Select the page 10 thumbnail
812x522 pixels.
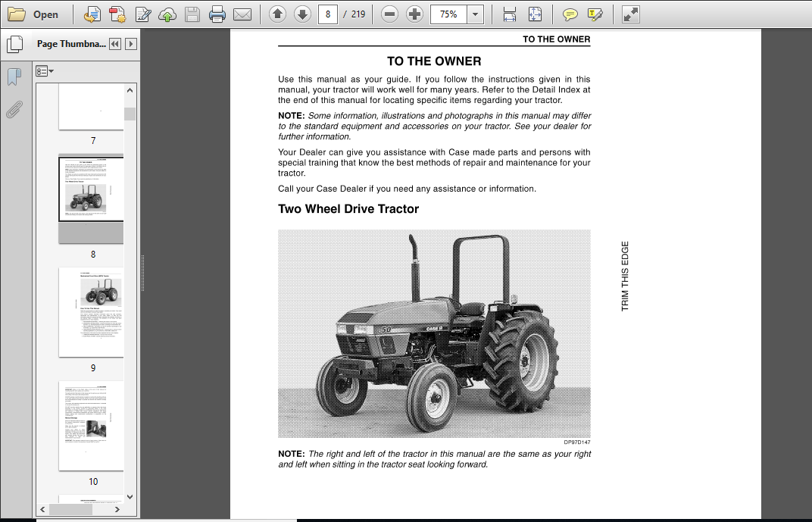91,427
